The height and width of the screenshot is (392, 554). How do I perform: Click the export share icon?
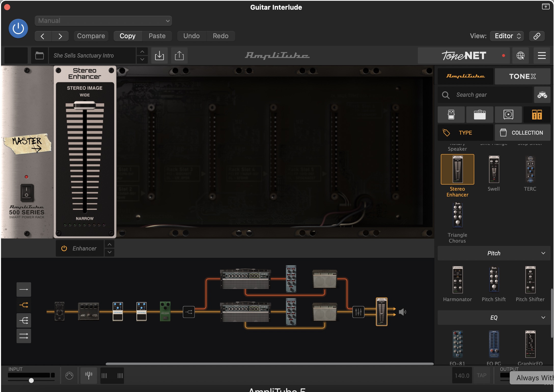[x=179, y=55]
